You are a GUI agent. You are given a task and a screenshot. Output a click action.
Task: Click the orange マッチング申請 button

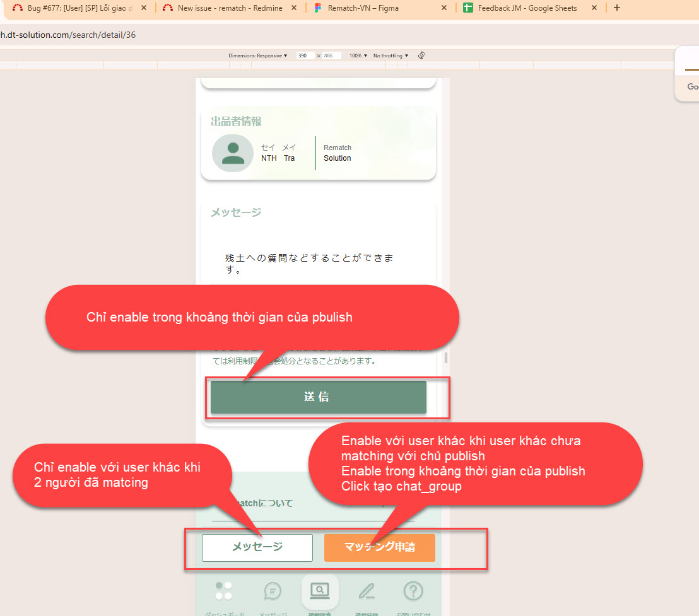pos(379,547)
